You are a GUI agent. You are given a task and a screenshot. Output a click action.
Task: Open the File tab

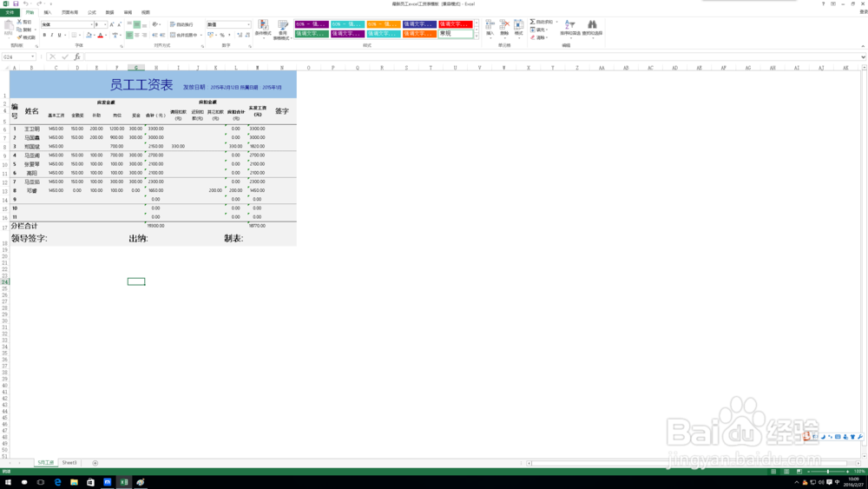pos(10,12)
